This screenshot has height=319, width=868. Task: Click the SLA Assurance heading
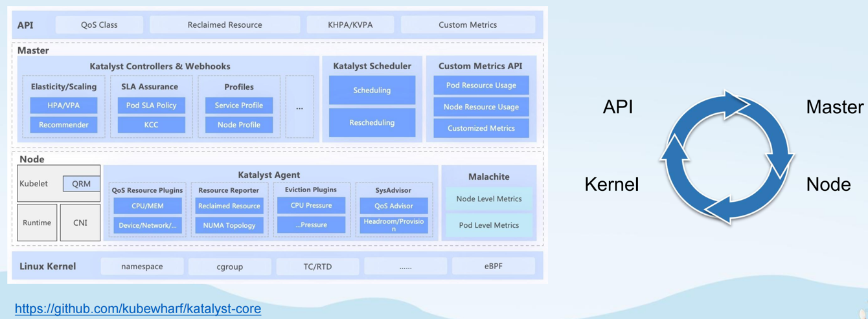tap(150, 87)
